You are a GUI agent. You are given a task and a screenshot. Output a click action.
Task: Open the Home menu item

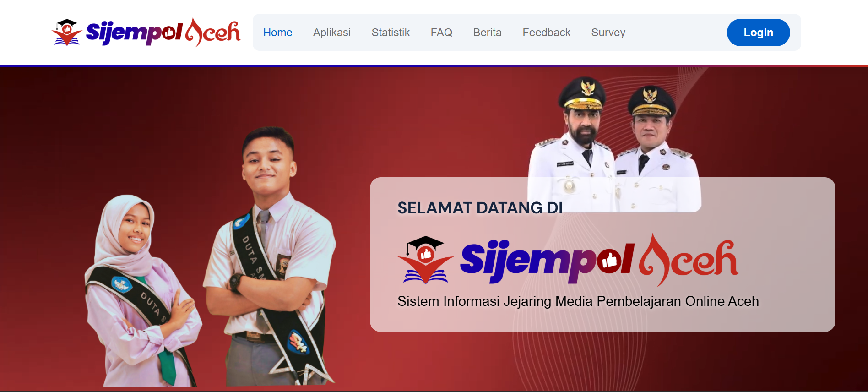click(277, 33)
